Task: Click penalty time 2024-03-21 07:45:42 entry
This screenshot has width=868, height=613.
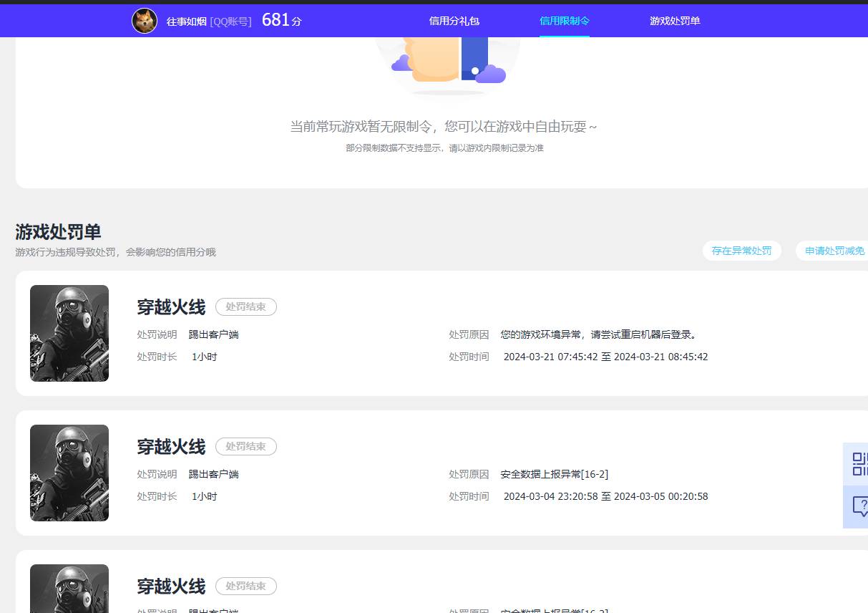Action: [605, 357]
